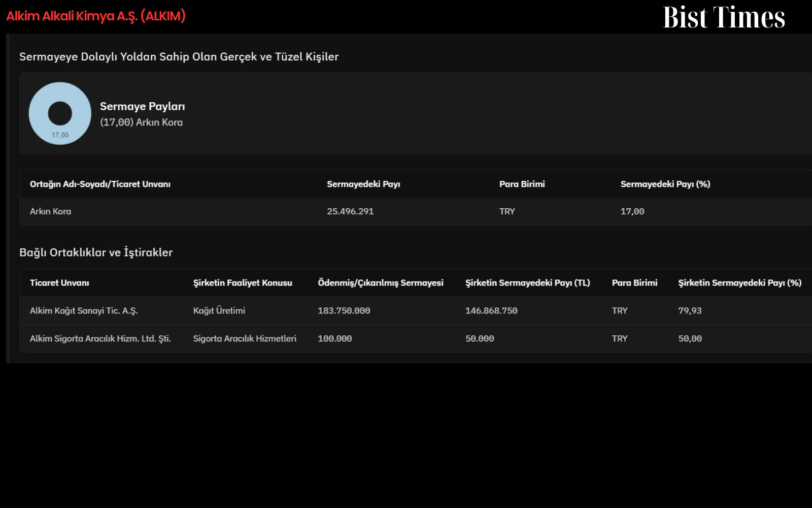Image resolution: width=812 pixels, height=508 pixels.
Task: Click TRY in the Alkim Kağıt row
Action: point(620,311)
